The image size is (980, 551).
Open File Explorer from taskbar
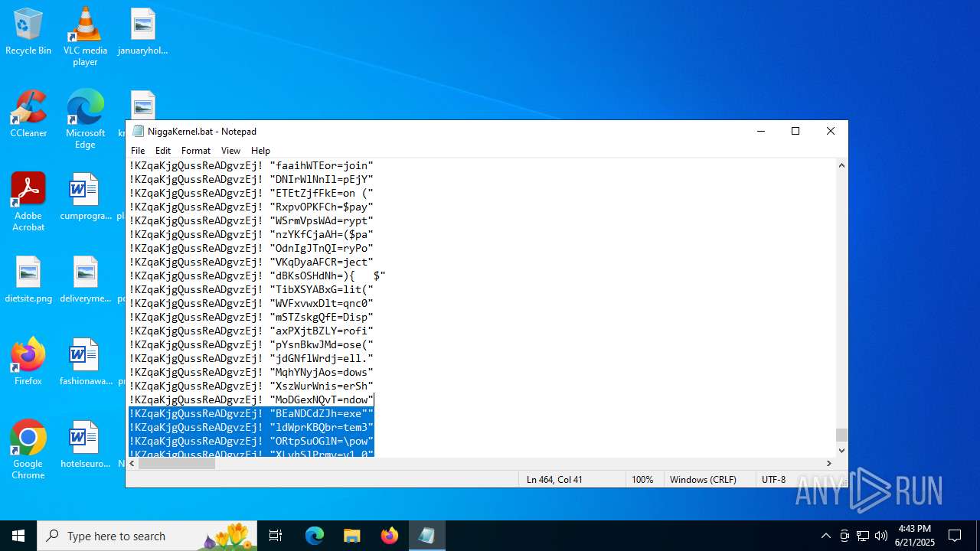tap(351, 536)
